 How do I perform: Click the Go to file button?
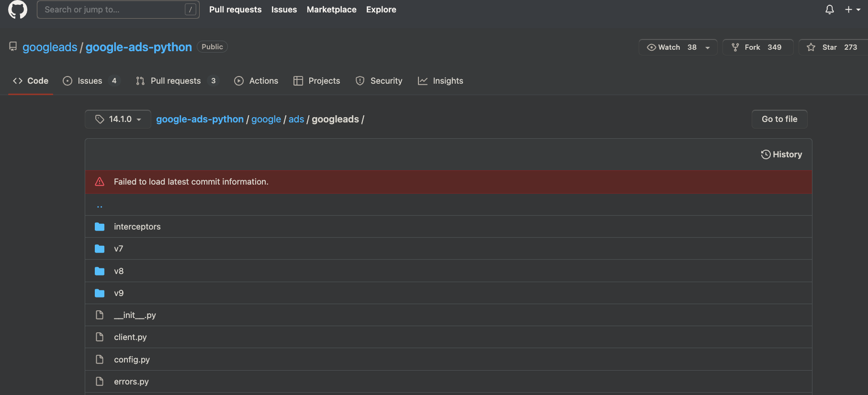point(779,119)
